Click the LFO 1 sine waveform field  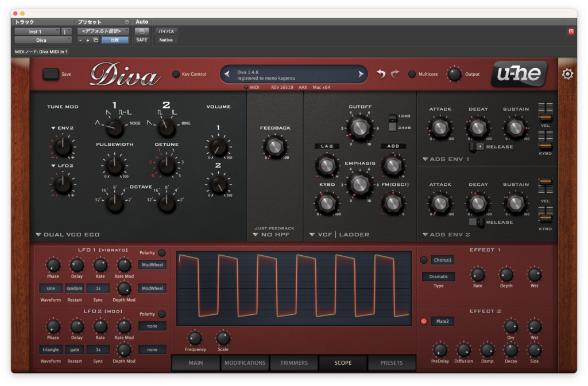51,288
